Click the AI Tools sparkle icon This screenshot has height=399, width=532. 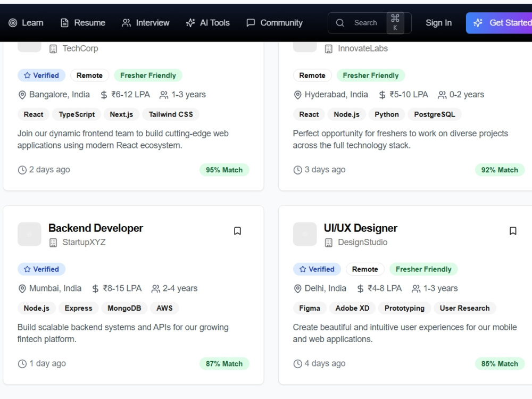190,23
